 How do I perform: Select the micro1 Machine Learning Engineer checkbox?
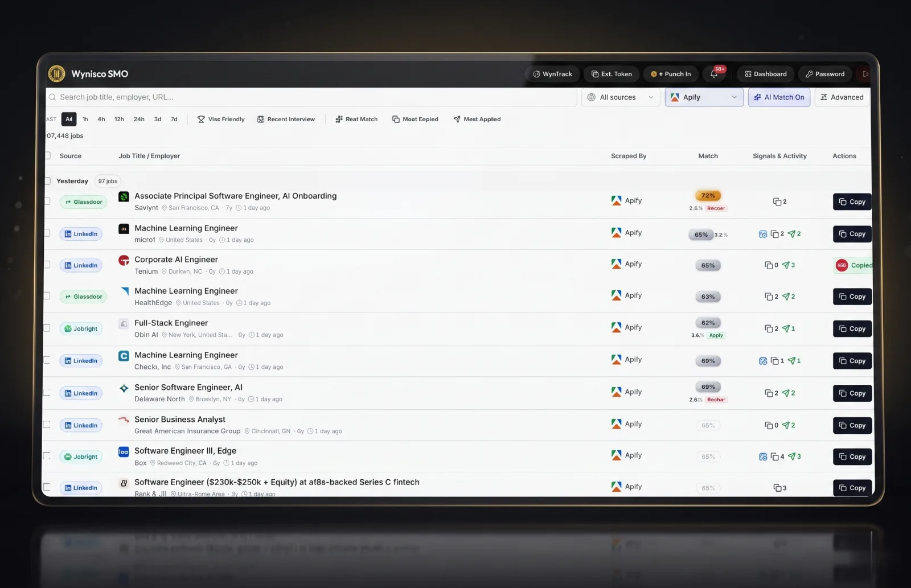point(47,233)
